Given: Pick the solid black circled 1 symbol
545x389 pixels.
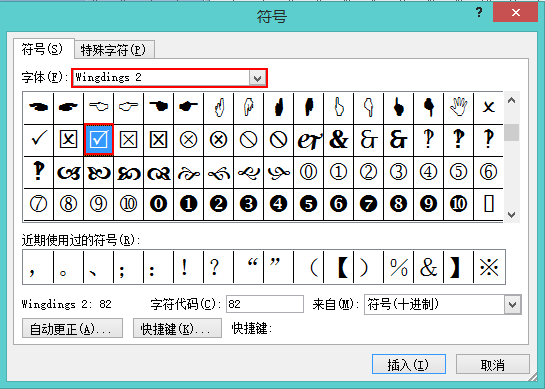Looking at the screenshot, I should click(188, 204).
